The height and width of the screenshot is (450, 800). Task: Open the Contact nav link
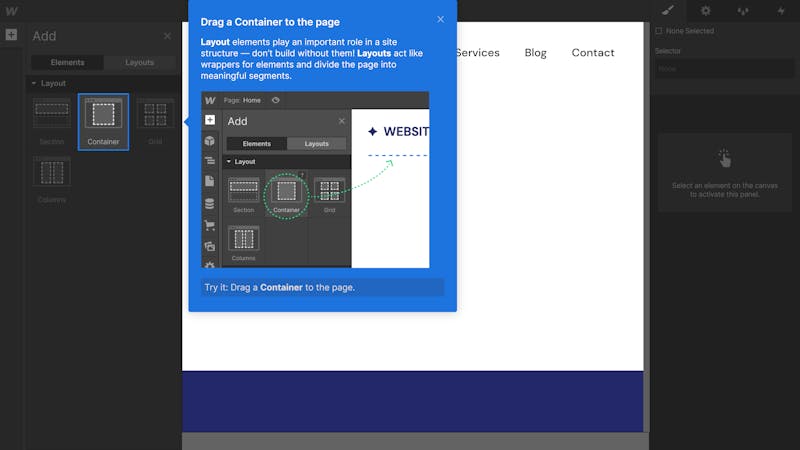point(593,53)
